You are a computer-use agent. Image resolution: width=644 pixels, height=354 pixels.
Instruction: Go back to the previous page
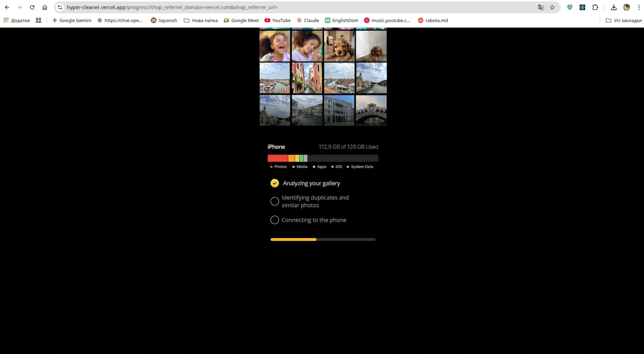coord(7,7)
